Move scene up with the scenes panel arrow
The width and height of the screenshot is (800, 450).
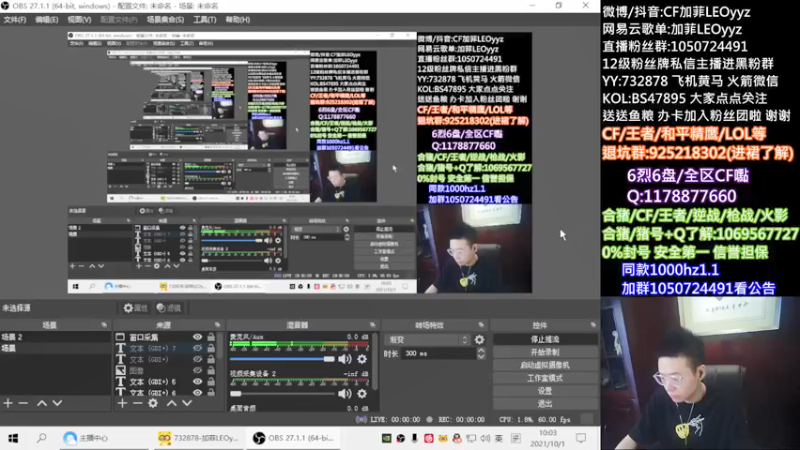click(42, 403)
